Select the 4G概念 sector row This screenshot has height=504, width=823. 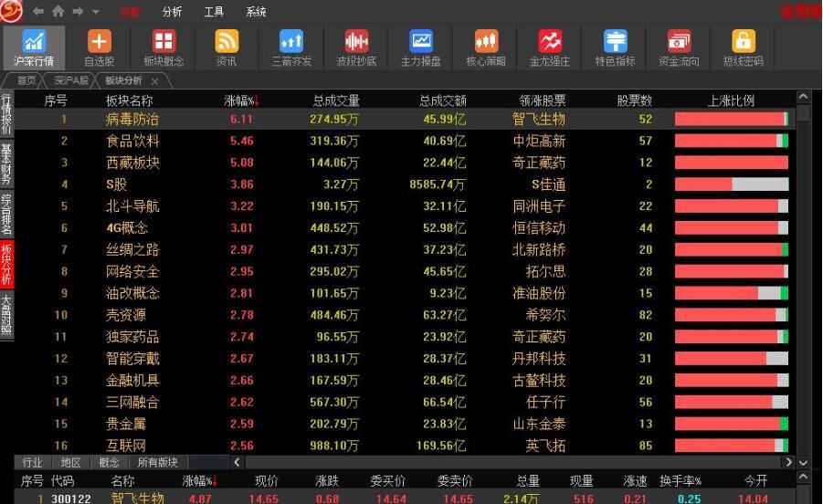404,227
